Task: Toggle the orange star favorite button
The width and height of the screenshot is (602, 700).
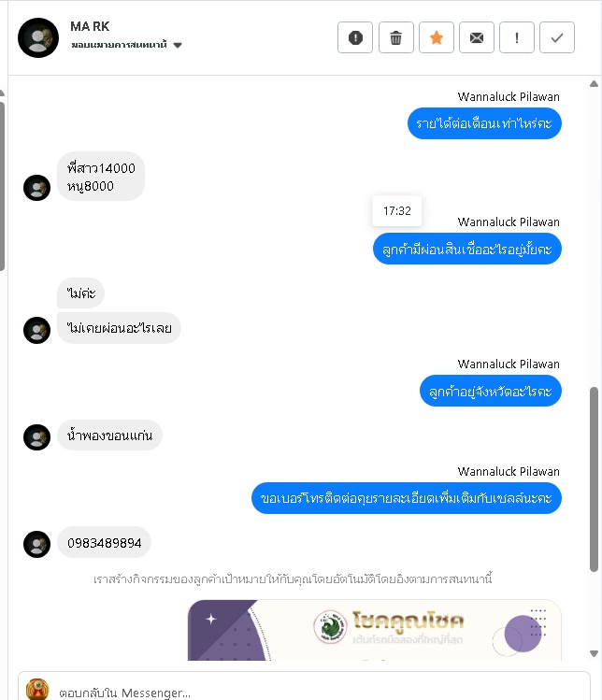Action: pyautogui.click(x=437, y=37)
